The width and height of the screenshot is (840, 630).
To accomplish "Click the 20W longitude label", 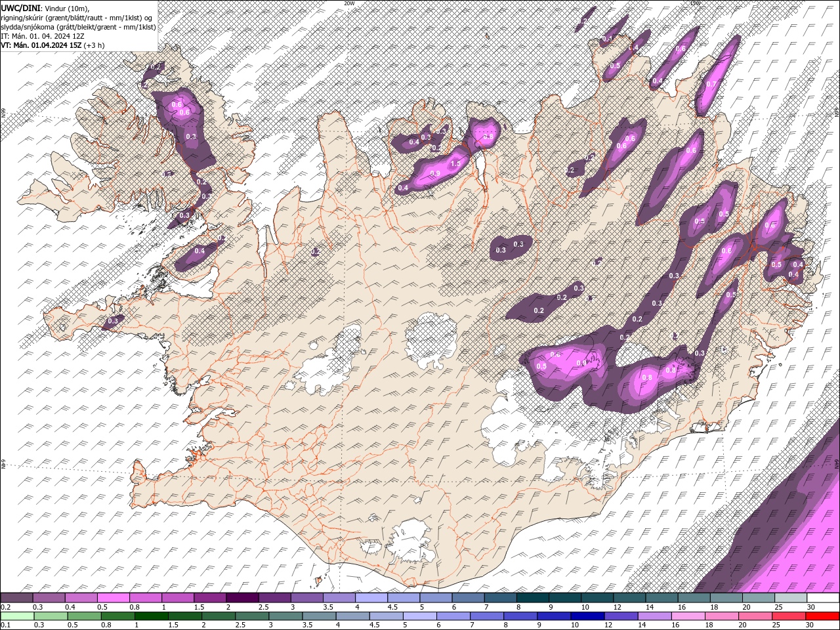I will pos(349,3).
